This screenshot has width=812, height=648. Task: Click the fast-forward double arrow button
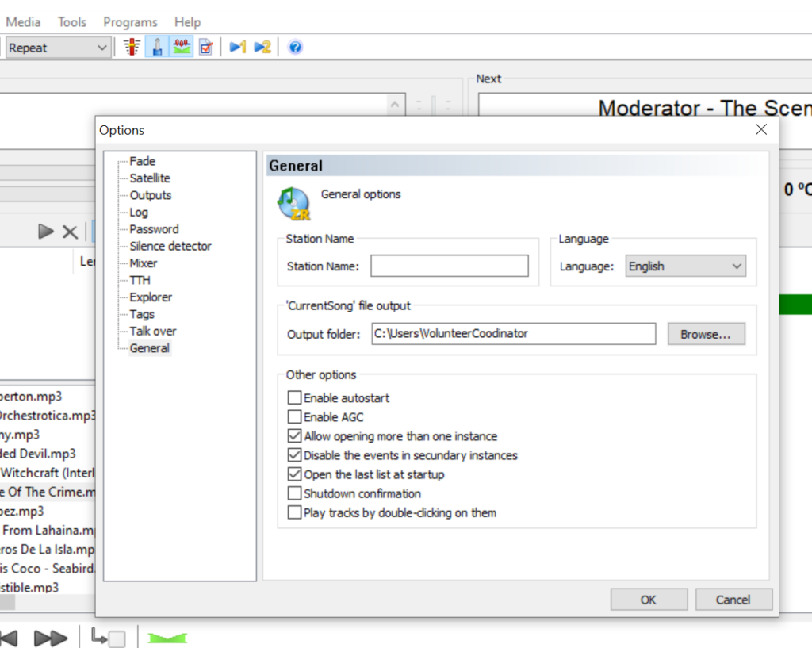pyautogui.click(x=50, y=638)
